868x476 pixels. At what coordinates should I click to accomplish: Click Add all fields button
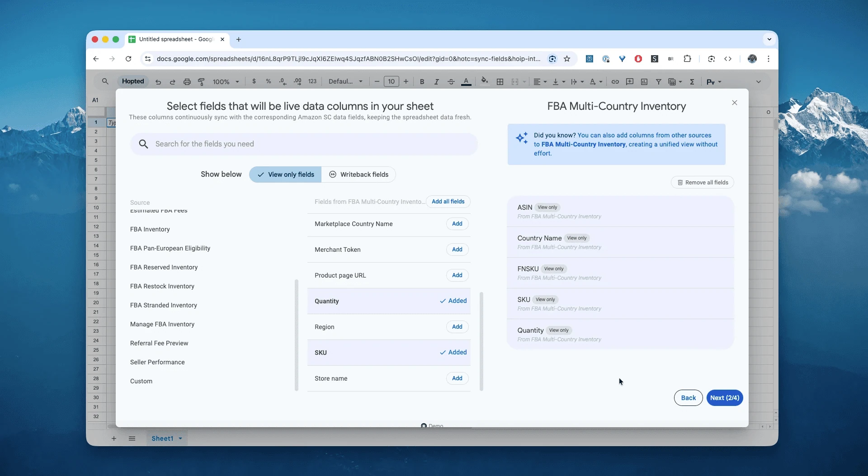(448, 202)
